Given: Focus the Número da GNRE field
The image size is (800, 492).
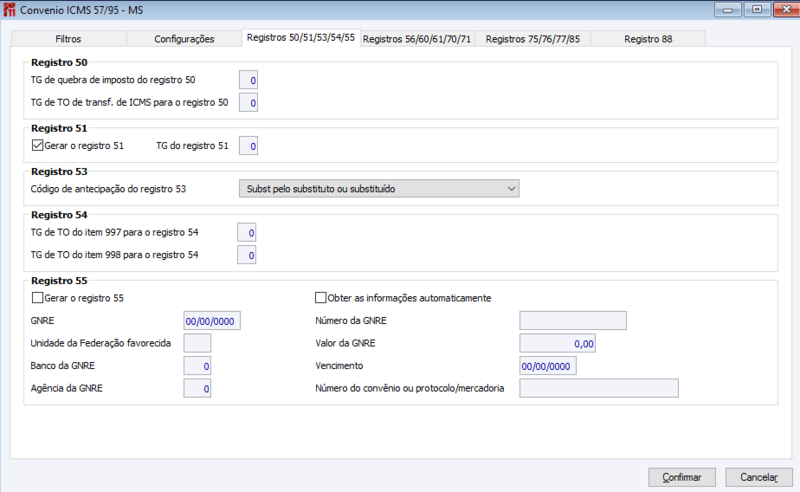Looking at the screenshot, I should (x=573, y=321).
